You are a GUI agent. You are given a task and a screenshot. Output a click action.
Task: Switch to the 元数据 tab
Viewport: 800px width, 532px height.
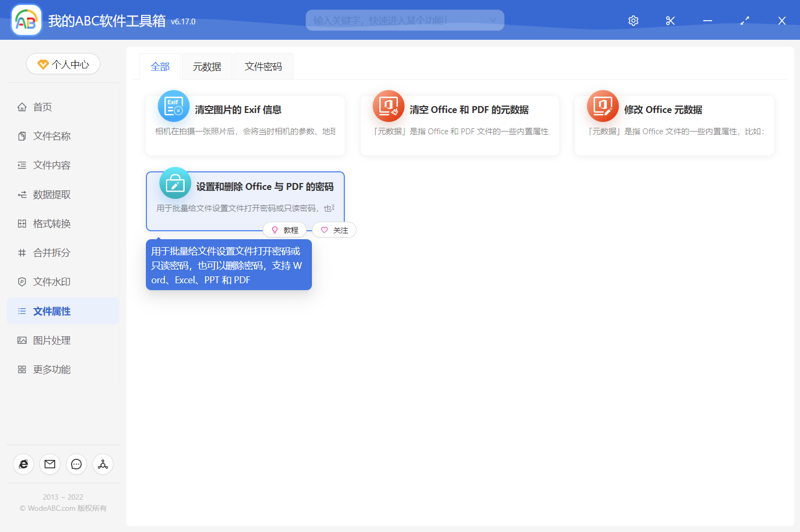pyautogui.click(x=207, y=66)
